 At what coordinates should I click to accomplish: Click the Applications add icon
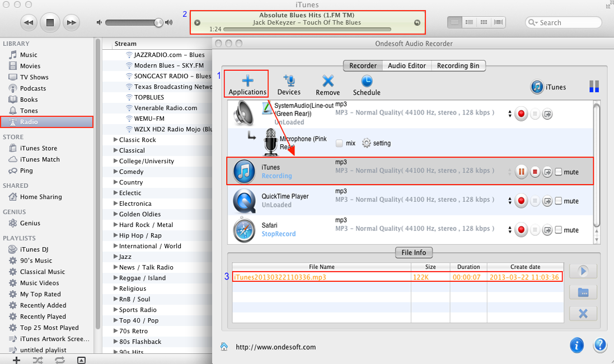click(247, 81)
